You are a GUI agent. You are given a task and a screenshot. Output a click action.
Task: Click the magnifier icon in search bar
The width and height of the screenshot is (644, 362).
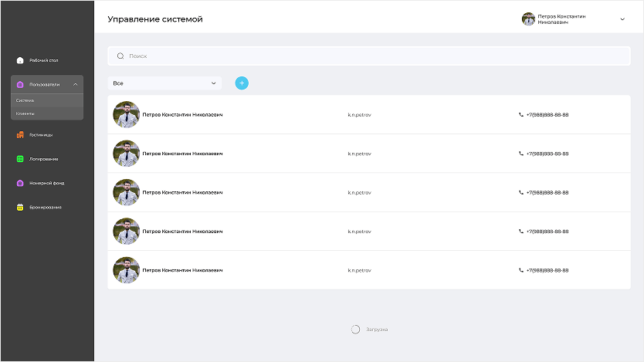coord(120,56)
